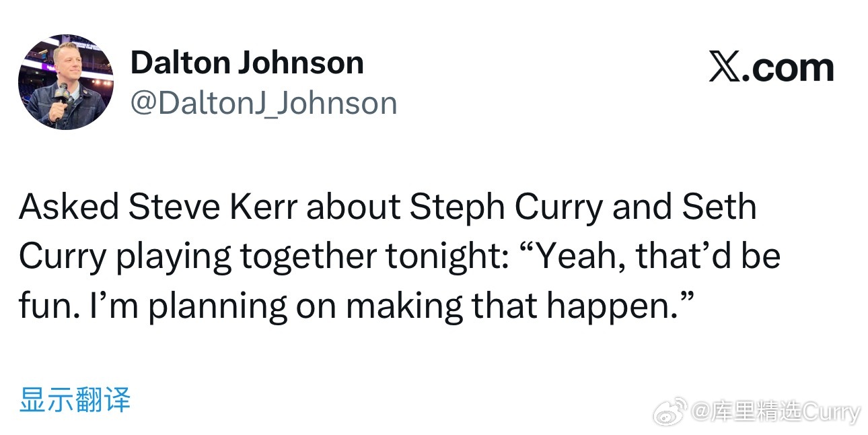Open the @DaltonJ_Johnson handle link
Screen dimensions: 868x435
263,104
